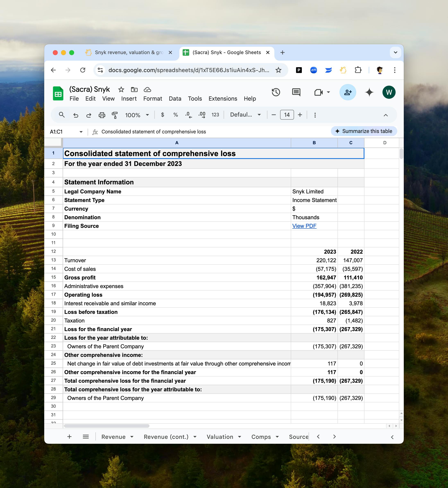Open the Insert menu

[129, 99]
